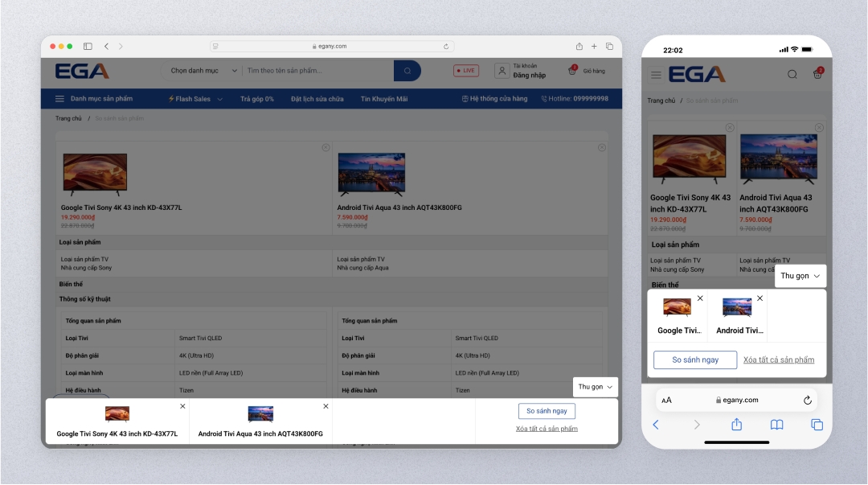Remove Aqua TV from desktop compare bar
Viewport: 868px width, 485px height.
(325, 406)
